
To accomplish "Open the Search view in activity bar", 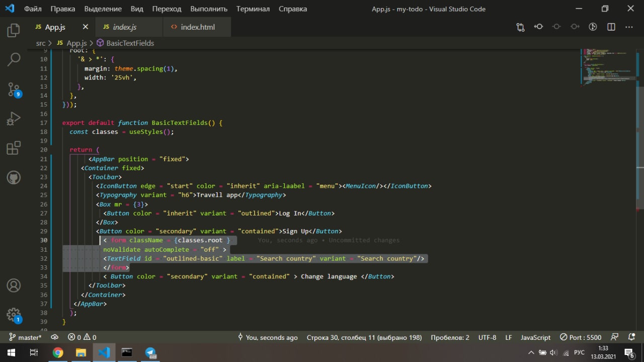I will coord(14,59).
